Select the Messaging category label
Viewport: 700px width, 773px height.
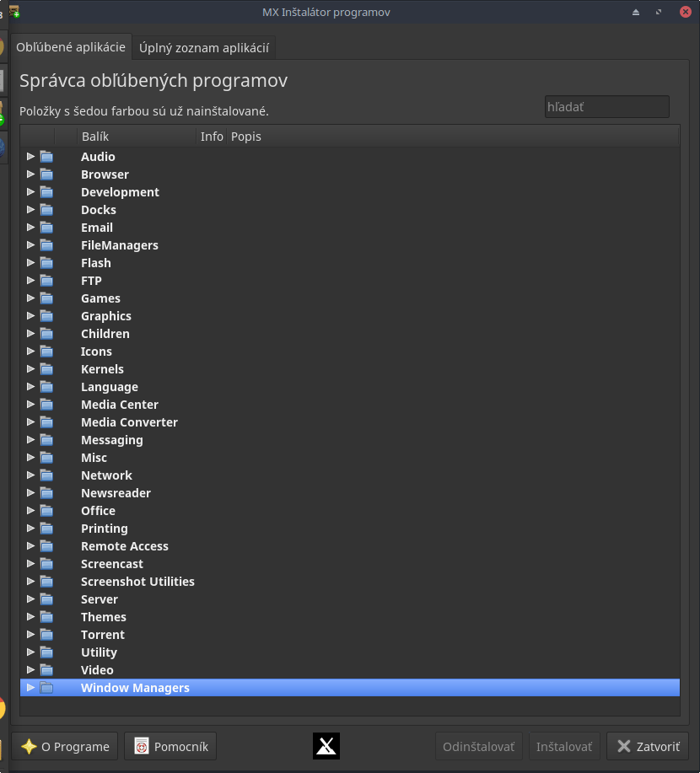click(x=112, y=440)
